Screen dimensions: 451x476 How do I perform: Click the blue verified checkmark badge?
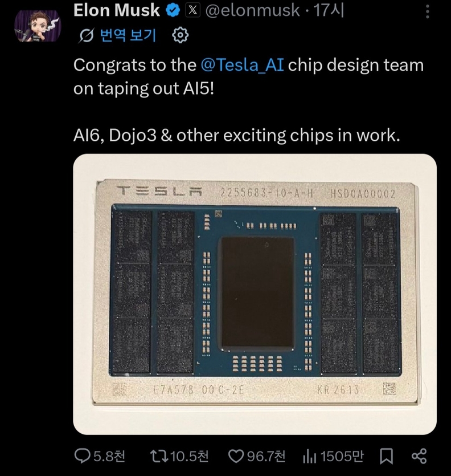173,11
